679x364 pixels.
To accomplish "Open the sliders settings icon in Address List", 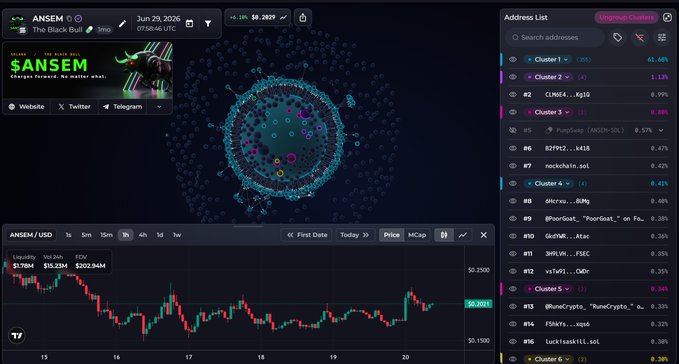I will [x=662, y=38].
